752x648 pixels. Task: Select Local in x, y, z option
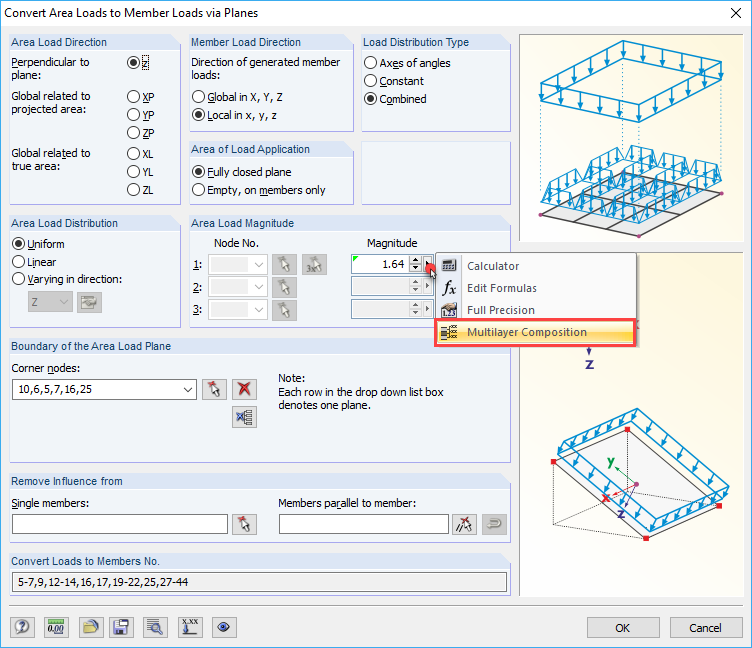coord(198,115)
